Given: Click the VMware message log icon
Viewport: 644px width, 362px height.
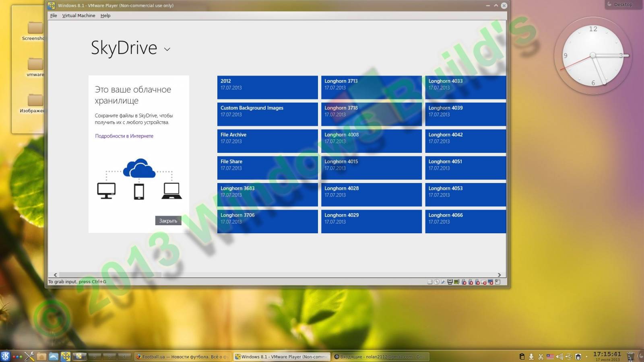Looking at the screenshot, I should pos(497,282).
